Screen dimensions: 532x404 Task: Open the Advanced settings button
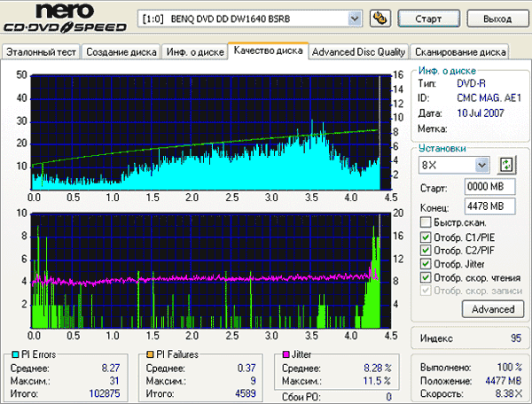493,309
